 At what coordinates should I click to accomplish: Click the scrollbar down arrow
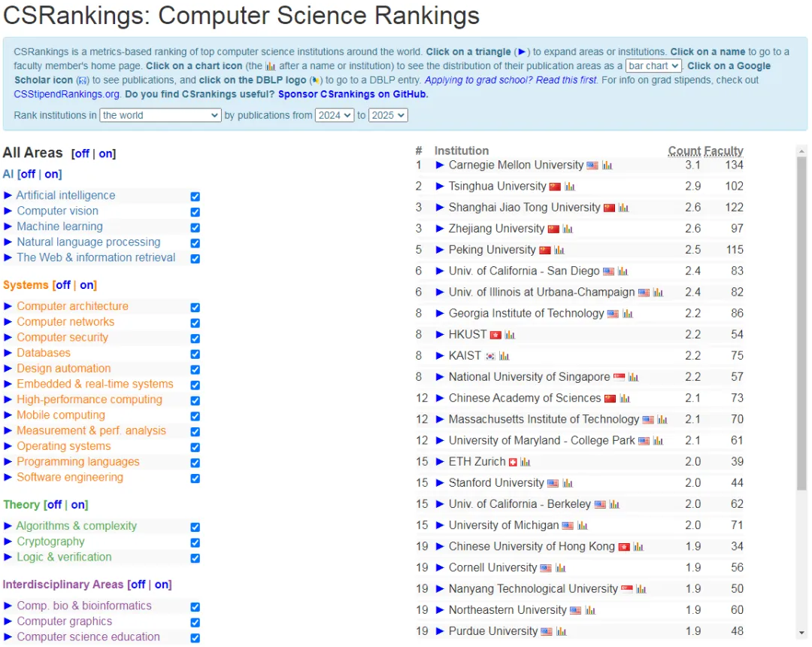point(801,633)
